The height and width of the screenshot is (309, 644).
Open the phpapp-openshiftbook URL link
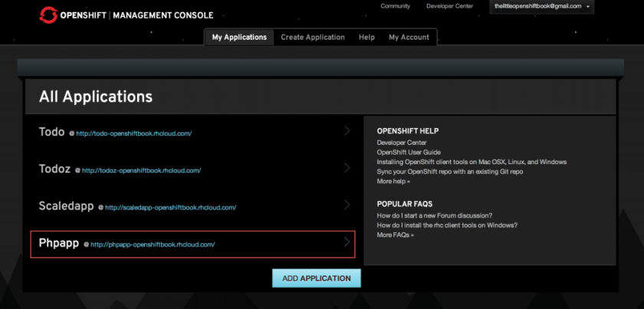point(153,245)
